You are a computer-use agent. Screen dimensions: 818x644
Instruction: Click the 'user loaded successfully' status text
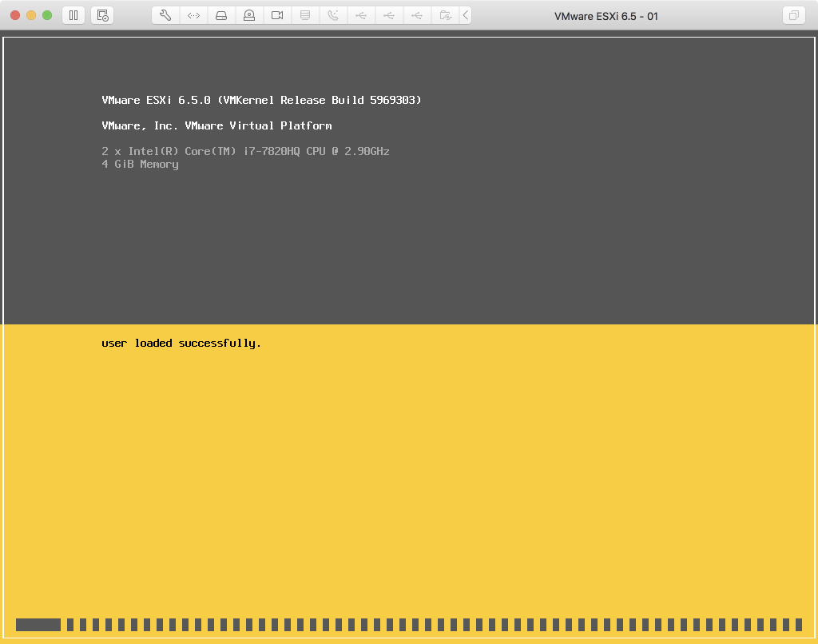(181, 344)
